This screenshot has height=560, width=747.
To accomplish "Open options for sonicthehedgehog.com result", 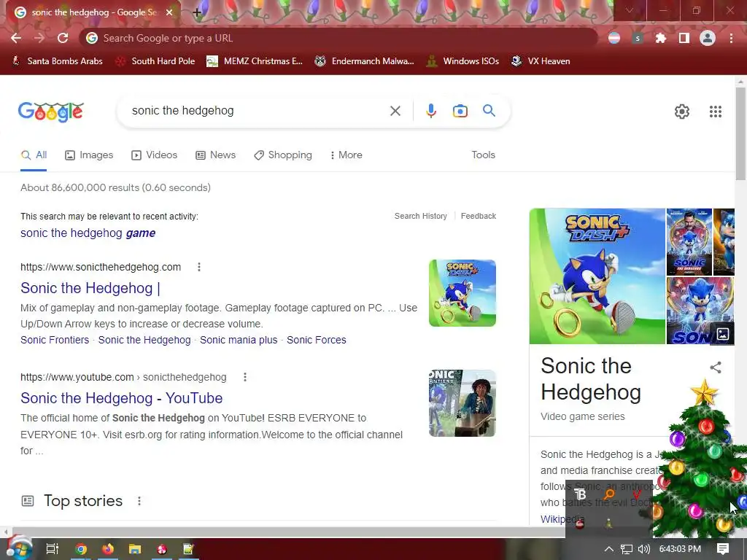I will 199,267.
